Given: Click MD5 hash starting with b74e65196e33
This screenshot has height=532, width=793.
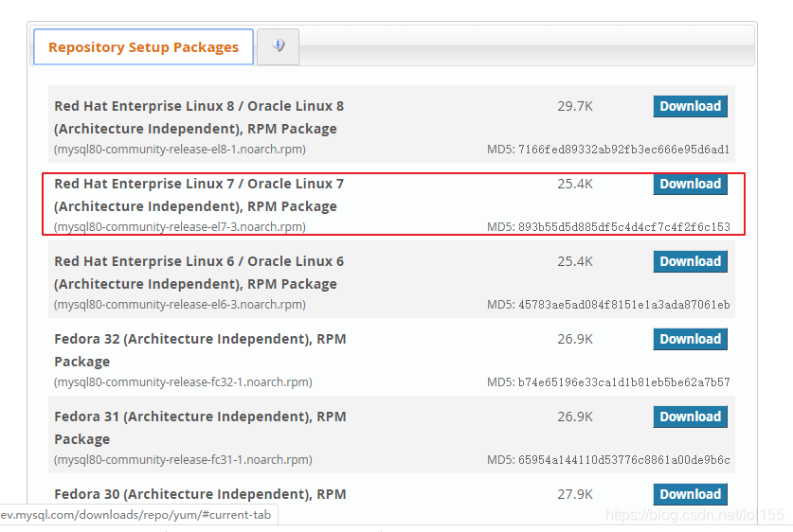Looking at the screenshot, I should point(623,381).
